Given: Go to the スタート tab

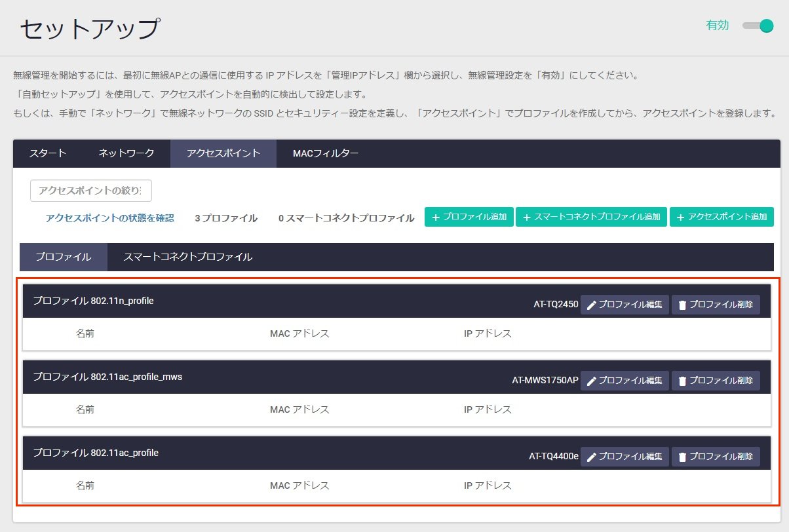Looking at the screenshot, I should (48, 153).
